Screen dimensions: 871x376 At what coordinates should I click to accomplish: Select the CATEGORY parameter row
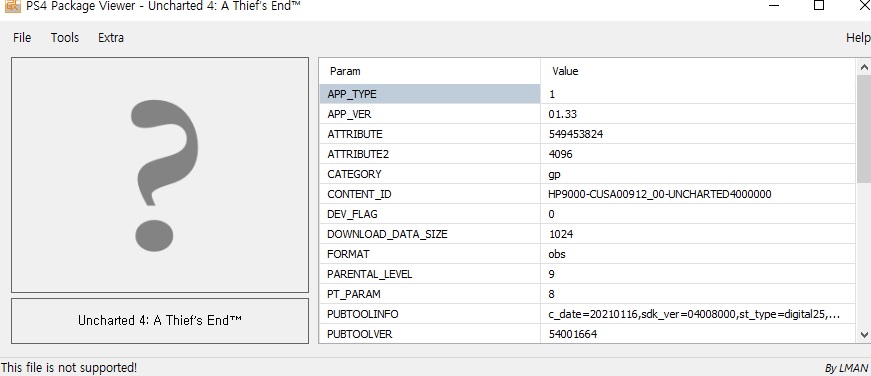tap(587, 174)
